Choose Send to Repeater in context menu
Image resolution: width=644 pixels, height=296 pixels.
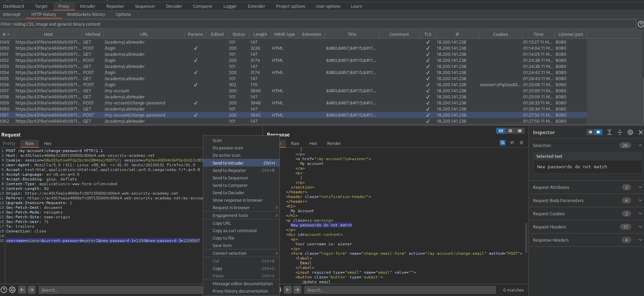[241, 170]
